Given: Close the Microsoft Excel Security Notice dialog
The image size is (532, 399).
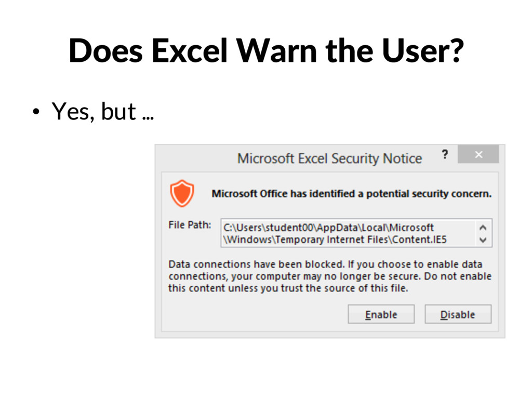Looking at the screenshot, I should point(478,154).
